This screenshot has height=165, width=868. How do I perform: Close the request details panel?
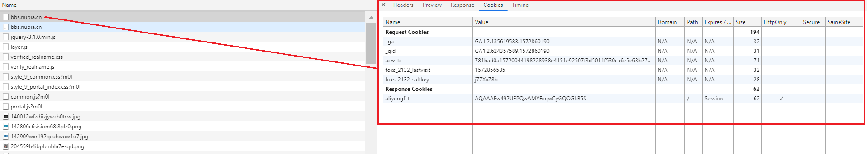pos(383,5)
